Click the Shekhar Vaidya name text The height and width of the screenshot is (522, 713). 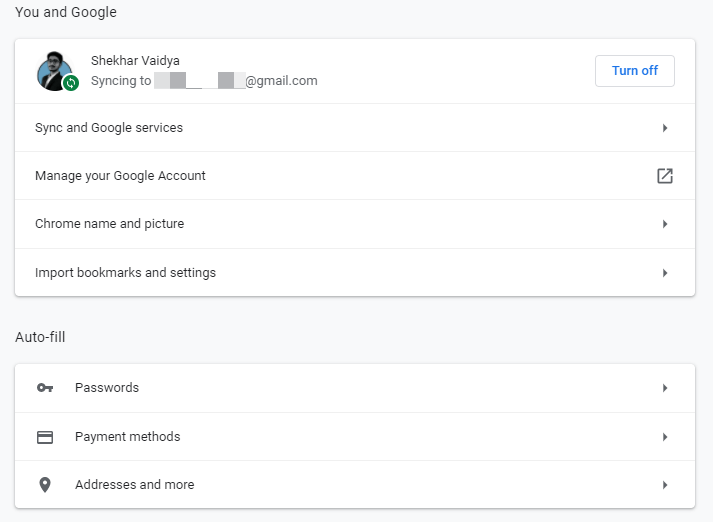point(135,60)
